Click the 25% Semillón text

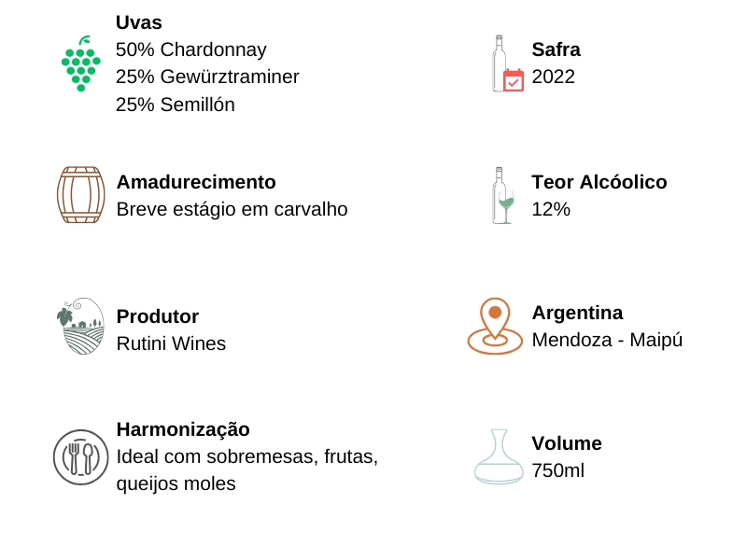[176, 105]
